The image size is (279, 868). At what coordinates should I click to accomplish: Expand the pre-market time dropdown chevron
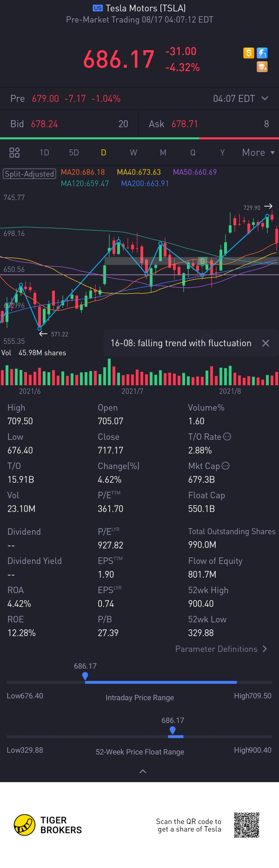point(265,99)
